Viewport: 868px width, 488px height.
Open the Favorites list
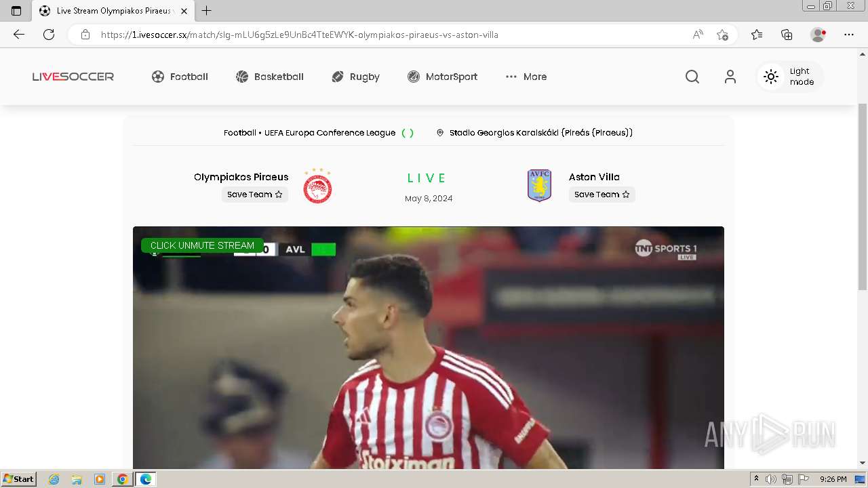click(757, 35)
